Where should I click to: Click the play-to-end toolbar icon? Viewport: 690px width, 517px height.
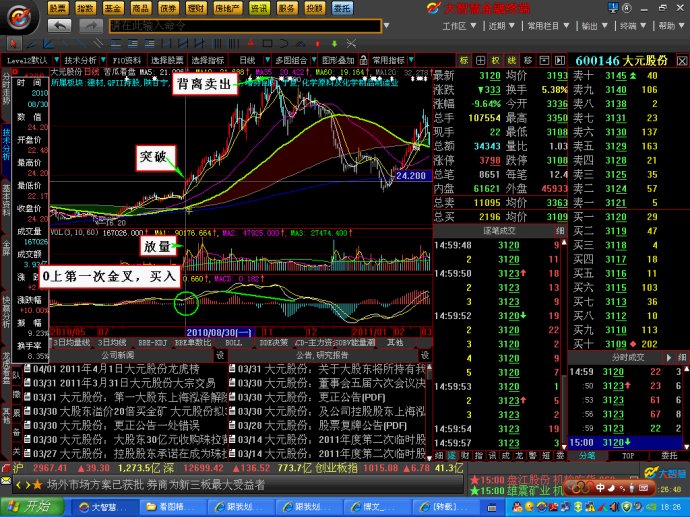tap(560, 60)
